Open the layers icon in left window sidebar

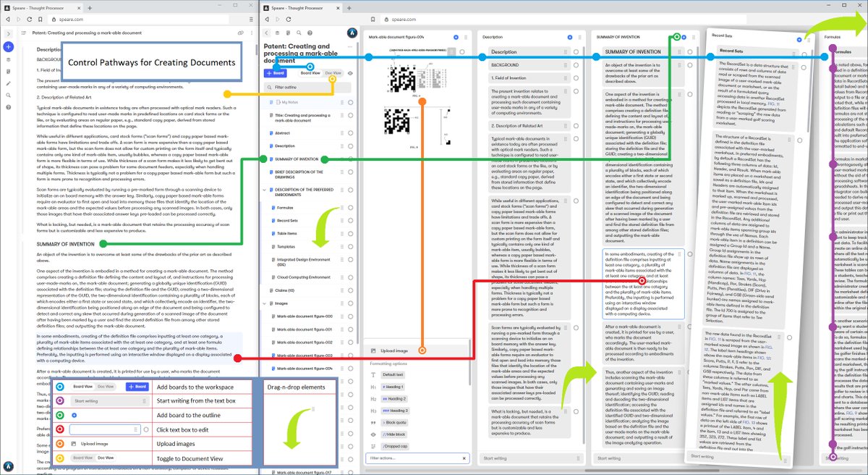tap(7, 59)
